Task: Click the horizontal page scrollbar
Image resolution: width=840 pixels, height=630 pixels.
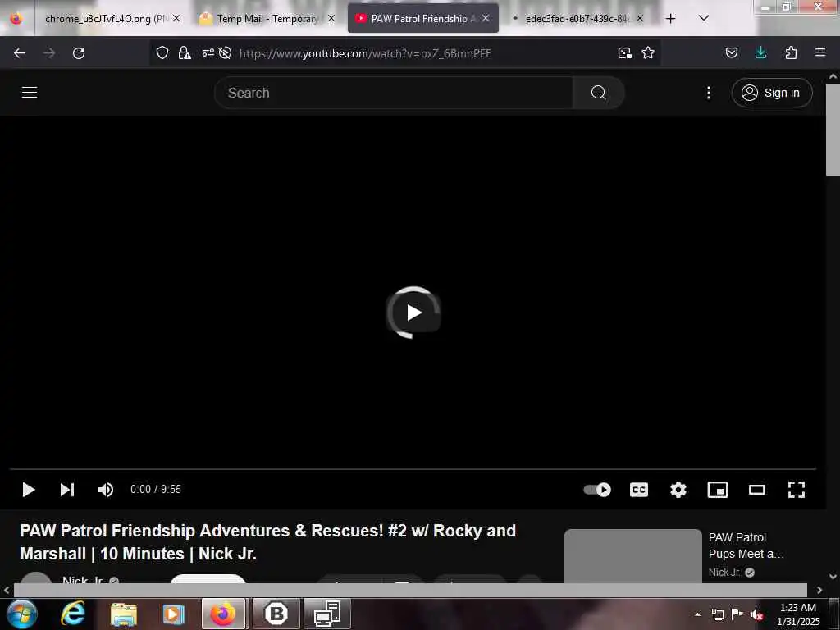Action: pos(410,590)
